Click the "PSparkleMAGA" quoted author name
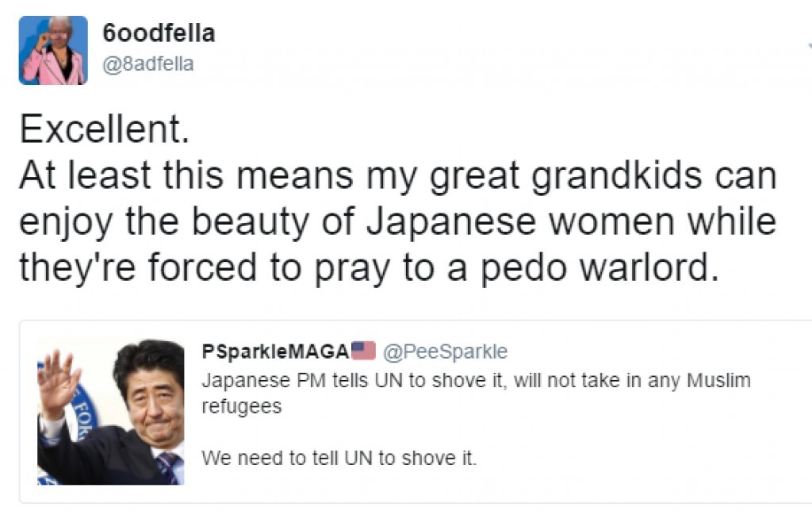Image resolution: width=812 pixels, height=511 pixels. coord(274,351)
